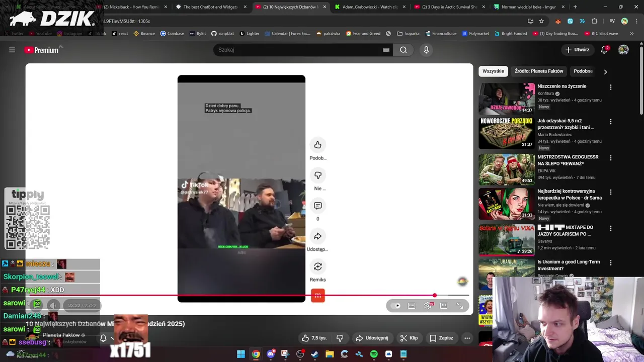
Task: Select the Podobne filter chip
Action: pos(583,71)
